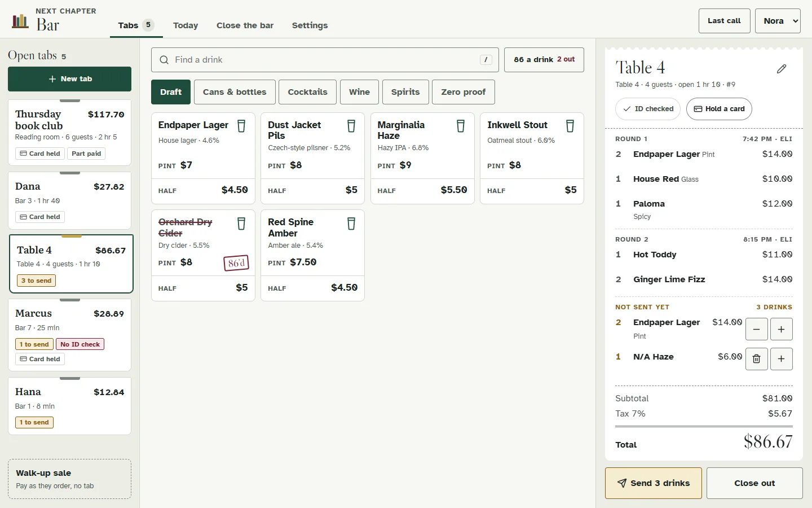812x508 pixels.
Task: Click Send 3 drinks
Action: [654, 483]
